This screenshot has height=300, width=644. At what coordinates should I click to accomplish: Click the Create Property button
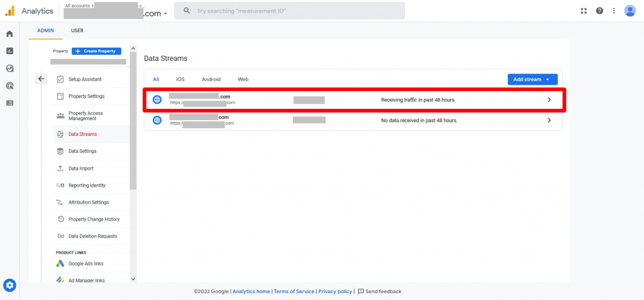click(x=96, y=51)
